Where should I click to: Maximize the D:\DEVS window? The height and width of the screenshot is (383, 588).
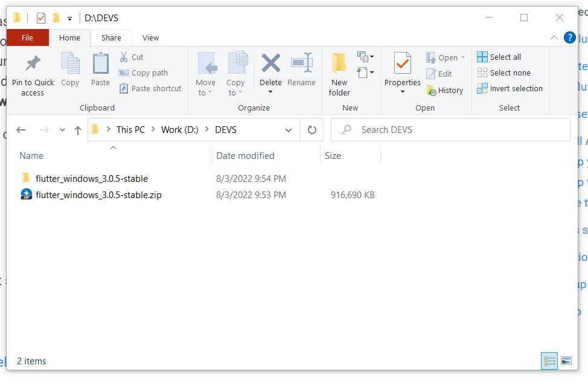click(524, 18)
